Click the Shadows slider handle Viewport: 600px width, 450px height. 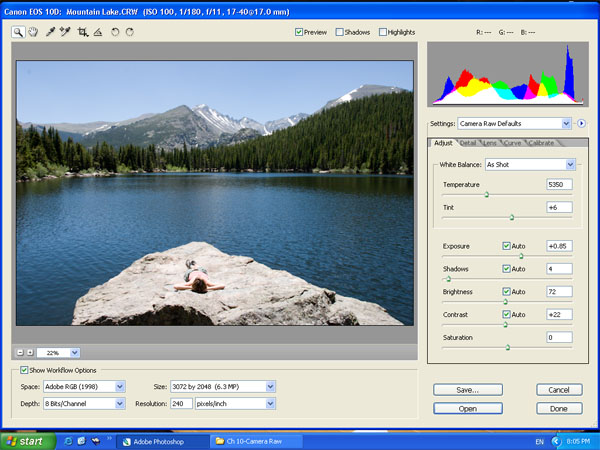pos(448,279)
